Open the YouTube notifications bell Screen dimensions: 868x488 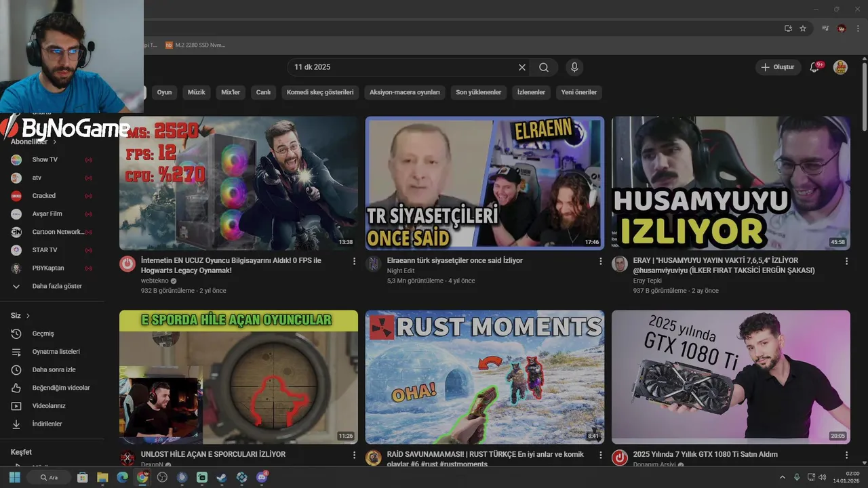[x=815, y=67]
